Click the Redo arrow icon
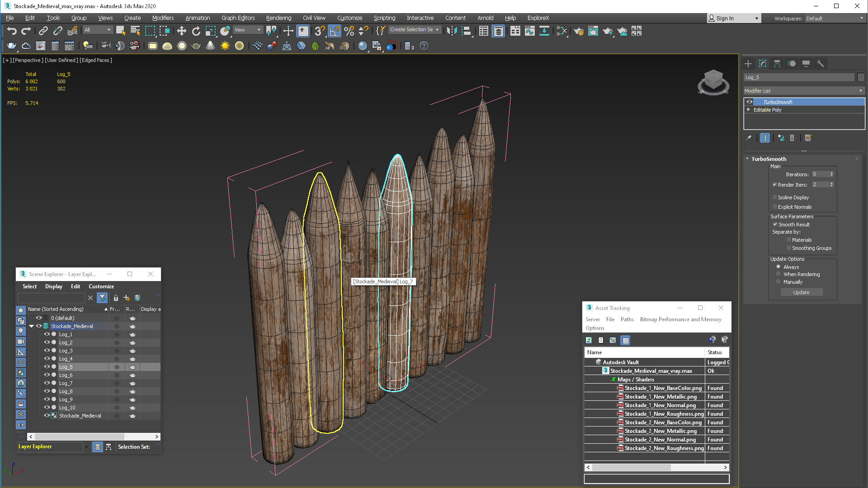The width and height of the screenshot is (868, 488). 26,31
